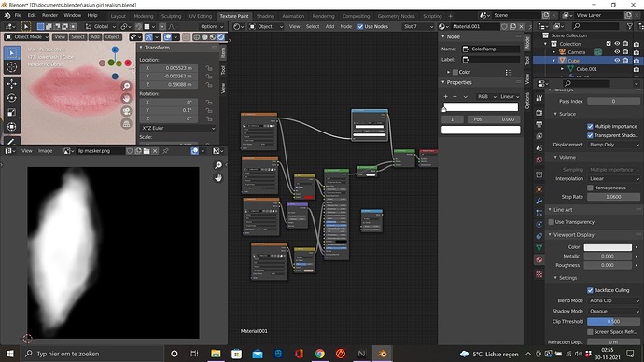Open the Object Mode dropdown
The width and height of the screenshot is (644, 362).
coord(27,37)
